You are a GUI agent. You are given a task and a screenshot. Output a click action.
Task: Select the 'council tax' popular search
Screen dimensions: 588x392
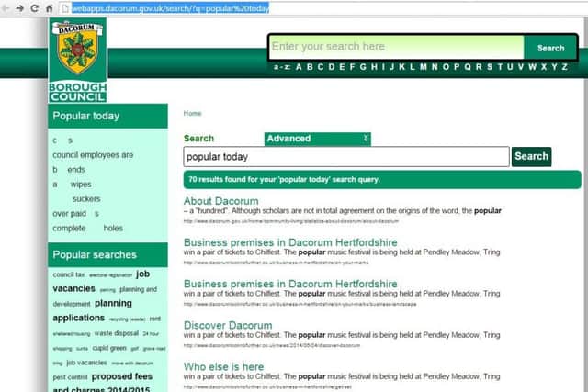tap(69, 274)
